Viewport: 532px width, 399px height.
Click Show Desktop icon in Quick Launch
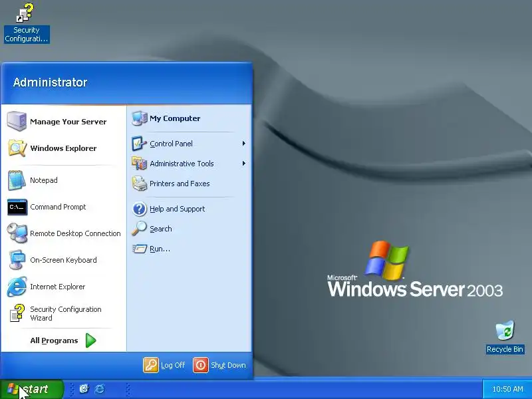[x=84, y=389]
